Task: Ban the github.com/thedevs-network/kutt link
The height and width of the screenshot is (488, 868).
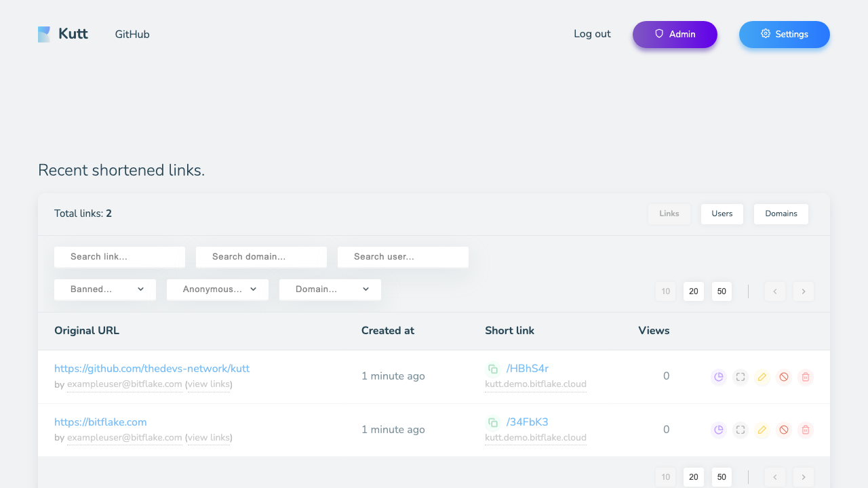Action: click(784, 377)
